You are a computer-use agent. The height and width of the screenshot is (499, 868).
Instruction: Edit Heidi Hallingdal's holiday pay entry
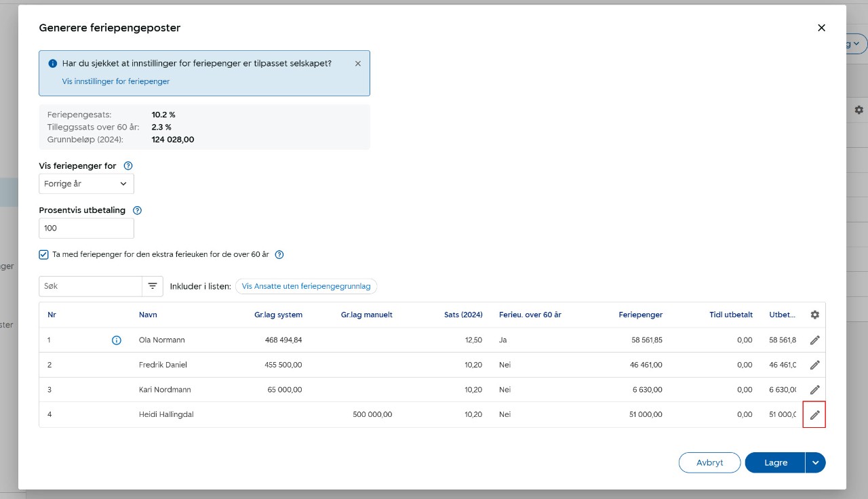pos(814,415)
